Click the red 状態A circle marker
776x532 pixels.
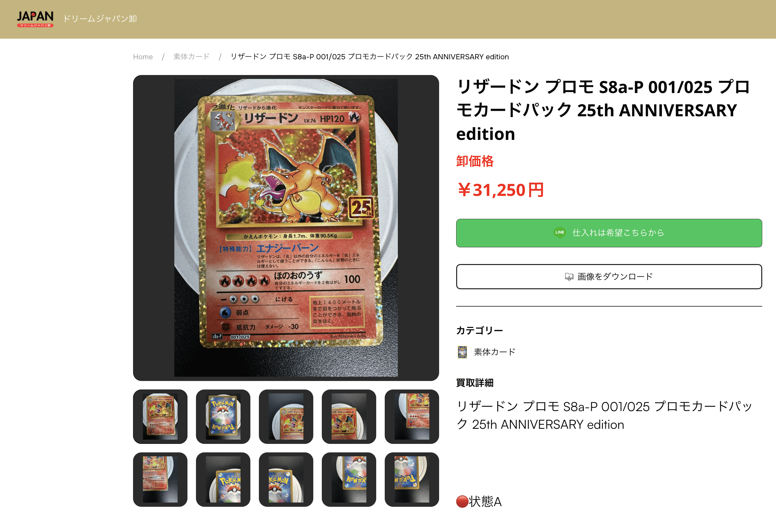click(462, 502)
